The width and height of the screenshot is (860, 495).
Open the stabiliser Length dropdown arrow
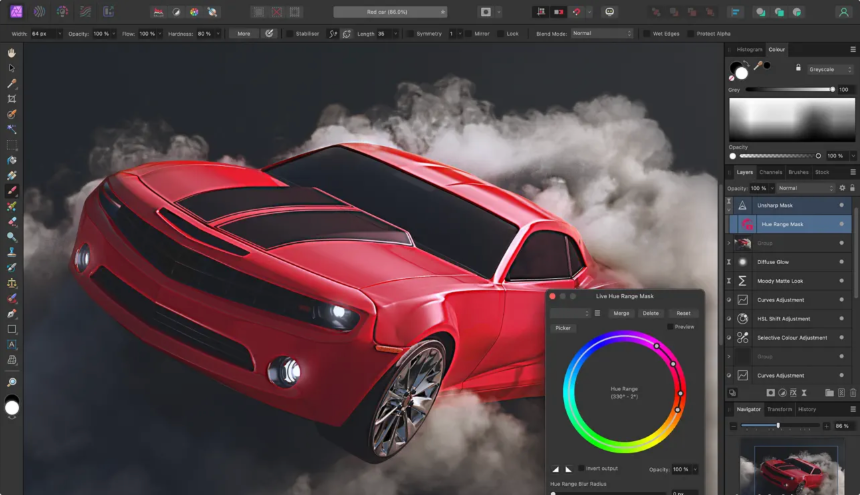(395, 33)
